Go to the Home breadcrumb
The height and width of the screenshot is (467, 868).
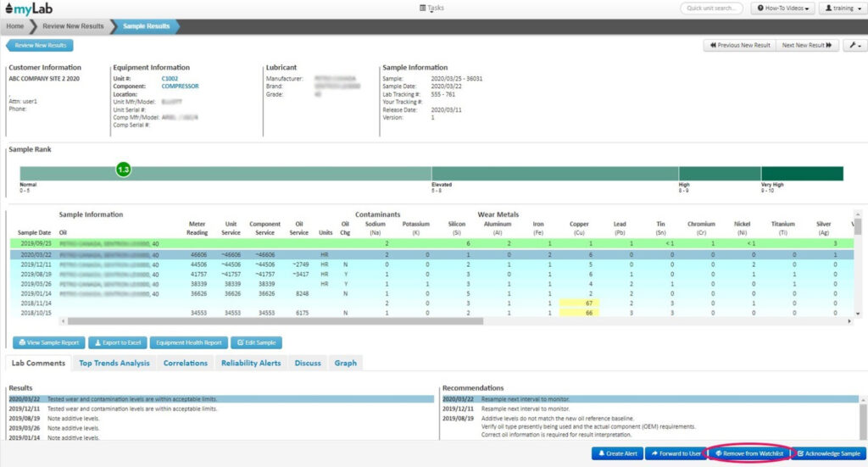(16, 26)
